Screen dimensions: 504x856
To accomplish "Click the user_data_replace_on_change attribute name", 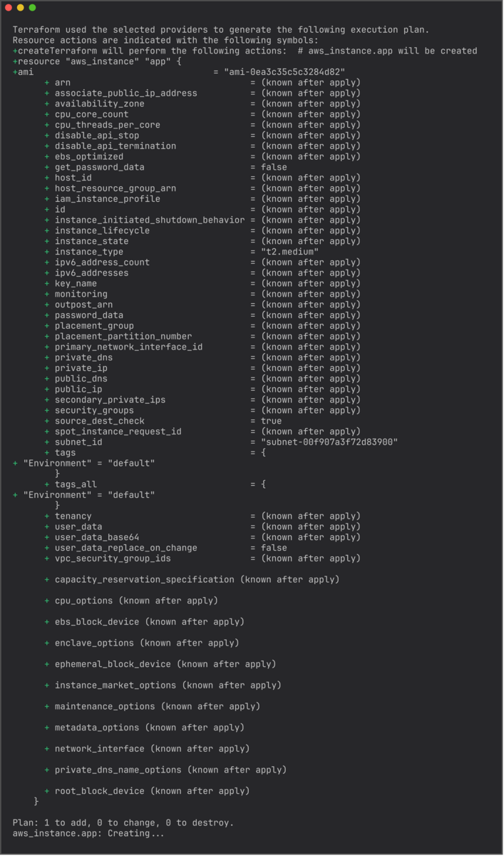I will [125, 548].
